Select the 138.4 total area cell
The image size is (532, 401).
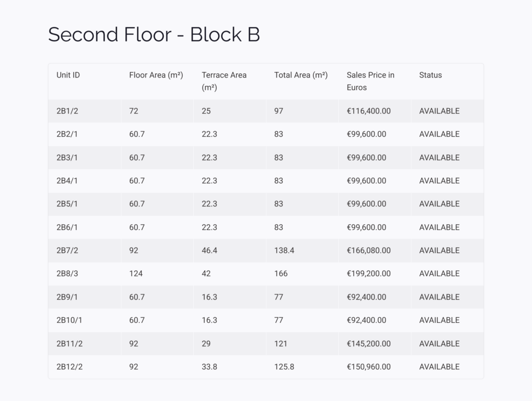click(284, 251)
